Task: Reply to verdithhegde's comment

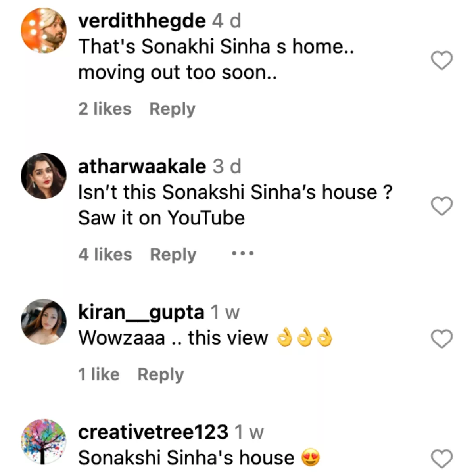Action: click(172, 109)
